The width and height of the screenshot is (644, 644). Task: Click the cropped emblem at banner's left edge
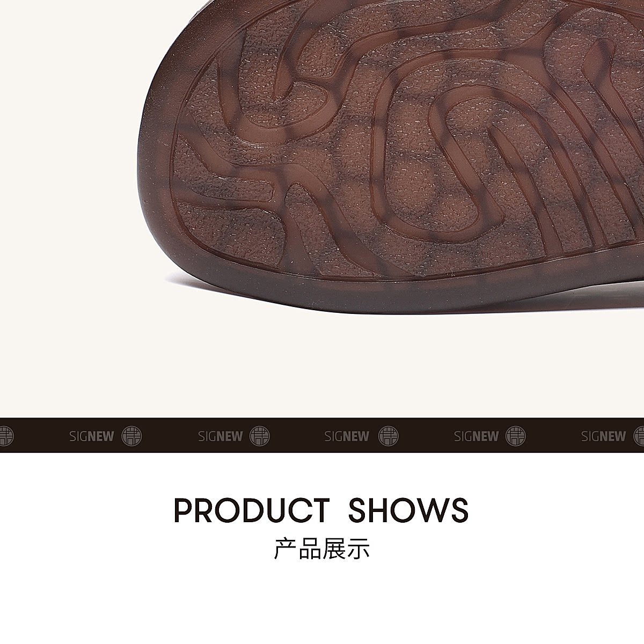(x=6, y=436)
